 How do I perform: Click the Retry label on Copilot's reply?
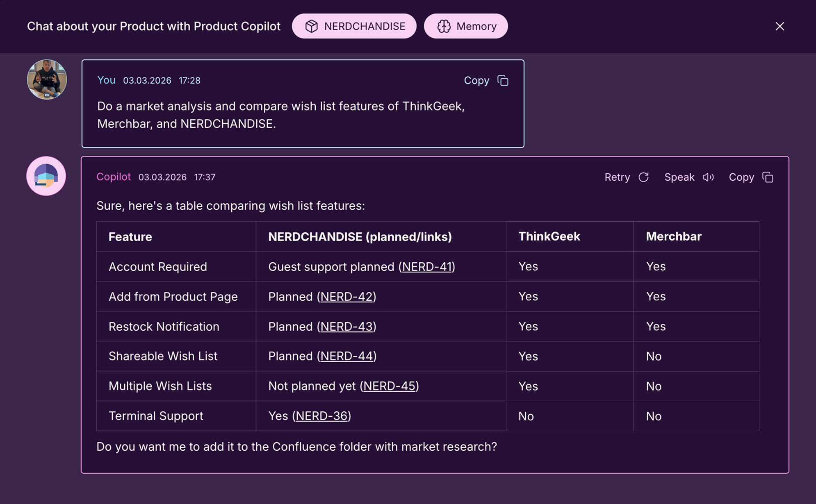coord(617,177)
